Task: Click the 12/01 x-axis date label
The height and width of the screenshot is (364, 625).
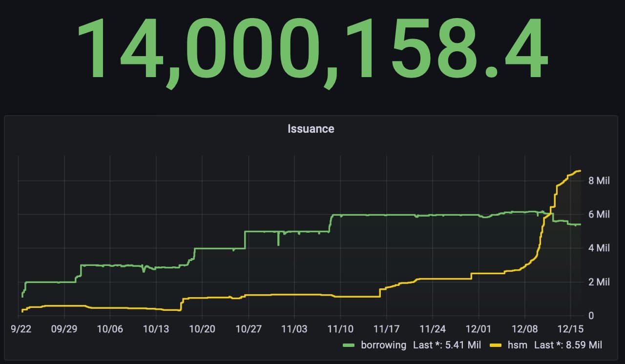Action: tap(479, 328)
